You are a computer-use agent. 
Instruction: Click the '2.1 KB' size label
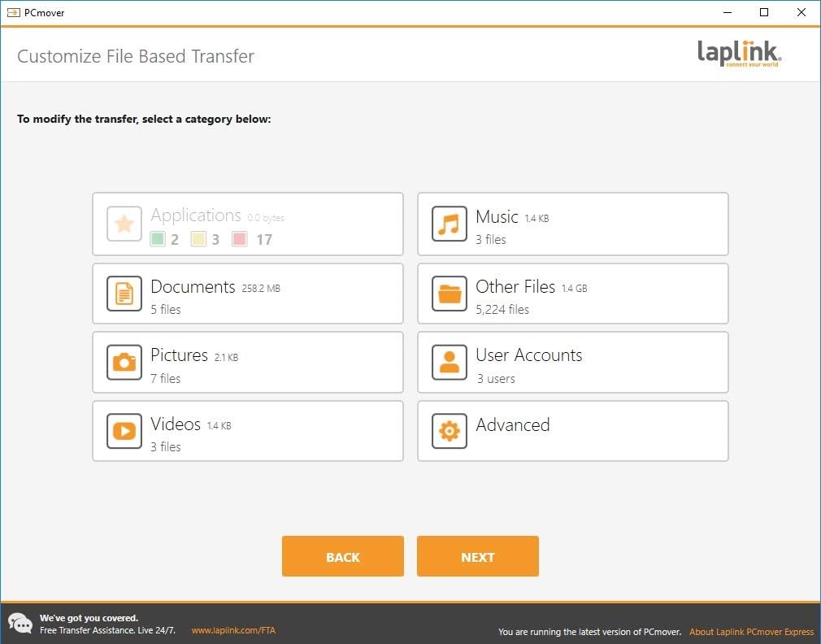pos(226,358)
